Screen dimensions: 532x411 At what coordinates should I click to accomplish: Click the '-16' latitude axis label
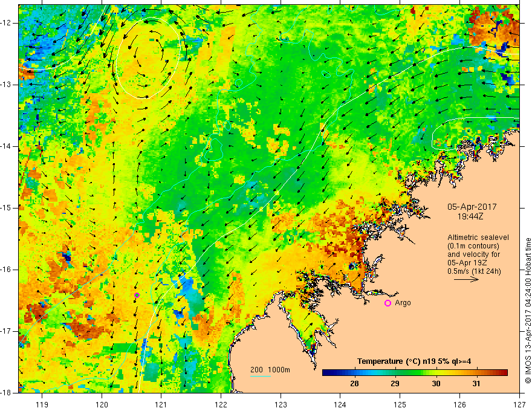tap(6, 270)
